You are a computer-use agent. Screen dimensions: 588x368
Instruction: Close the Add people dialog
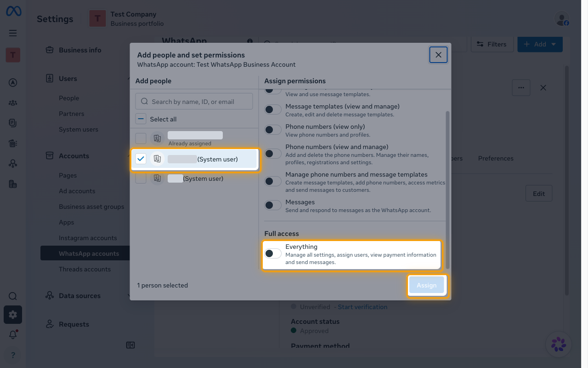[x=438, y=55]
